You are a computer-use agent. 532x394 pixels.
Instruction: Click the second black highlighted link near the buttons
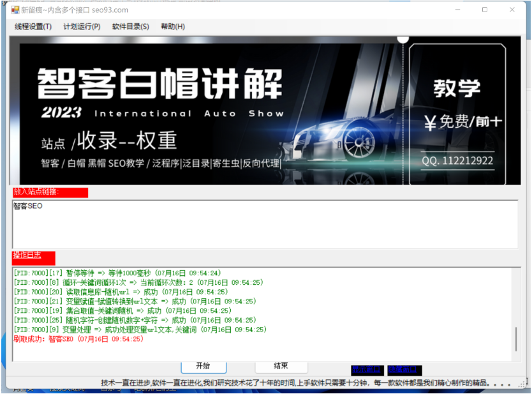coord(404,369)
